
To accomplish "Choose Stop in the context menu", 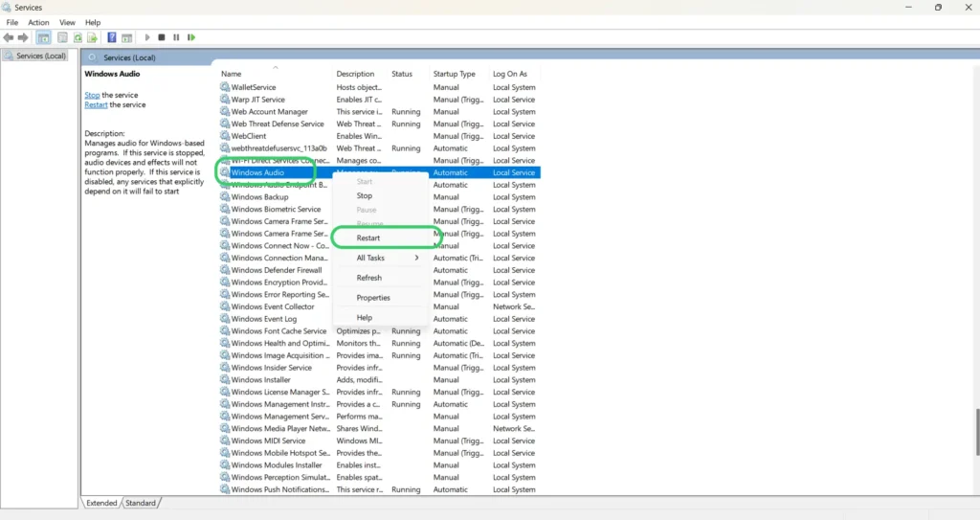I will click(381, 196).
